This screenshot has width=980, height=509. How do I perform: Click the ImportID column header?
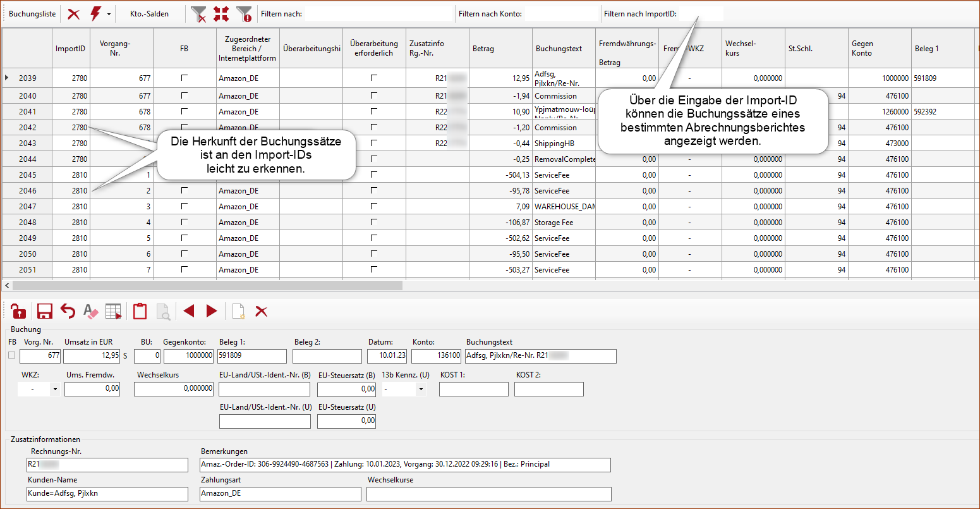[x=71, y=49]
